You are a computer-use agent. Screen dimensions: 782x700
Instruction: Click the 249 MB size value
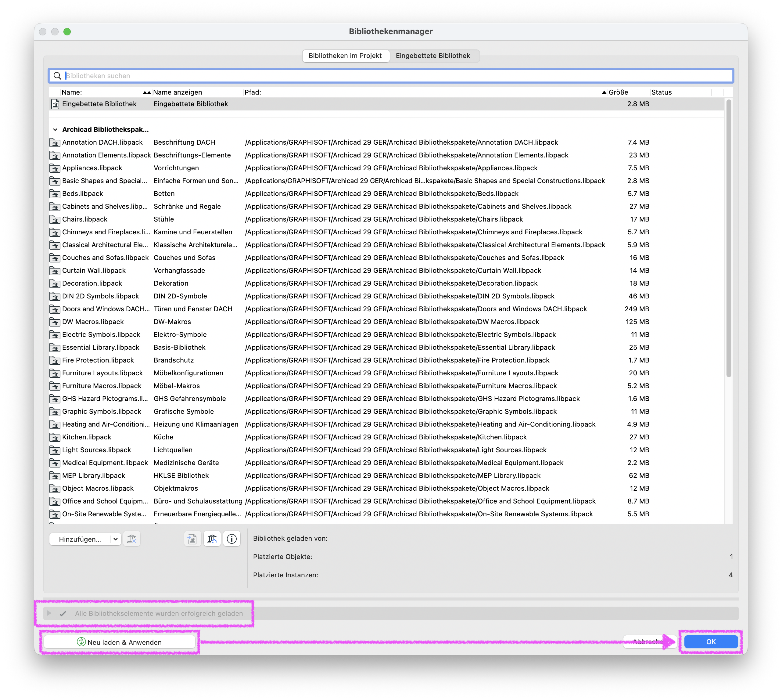[x=637, y=309]
